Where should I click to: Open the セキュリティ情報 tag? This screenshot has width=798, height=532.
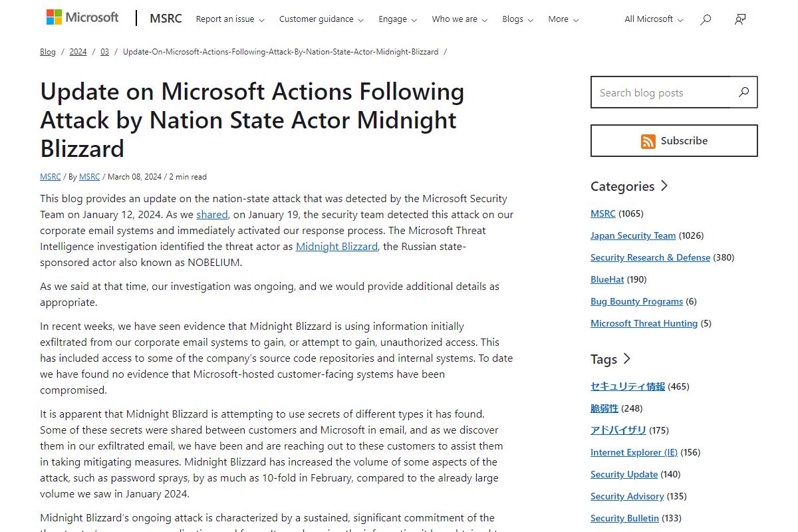click(628, 386)
